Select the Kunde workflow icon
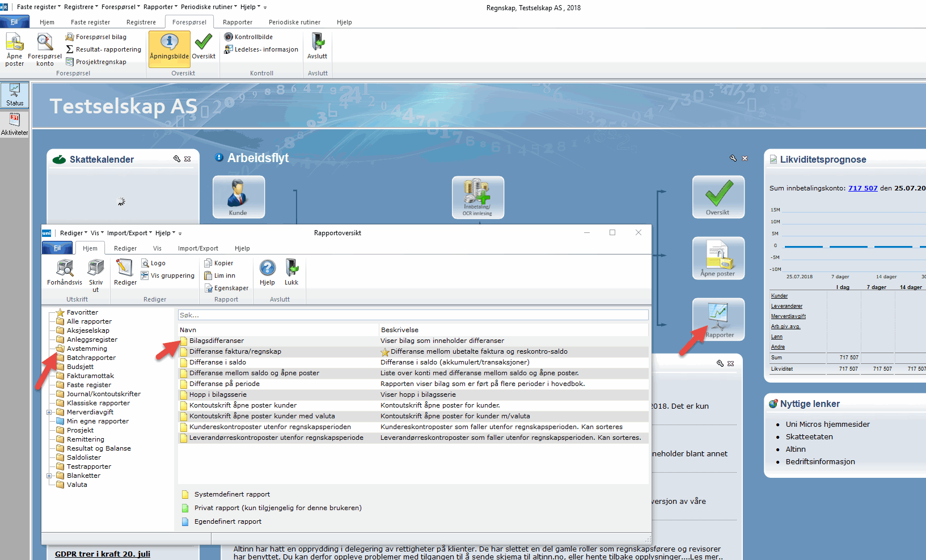926x560 pixels. pyautogui.click(x=239, y=197)
